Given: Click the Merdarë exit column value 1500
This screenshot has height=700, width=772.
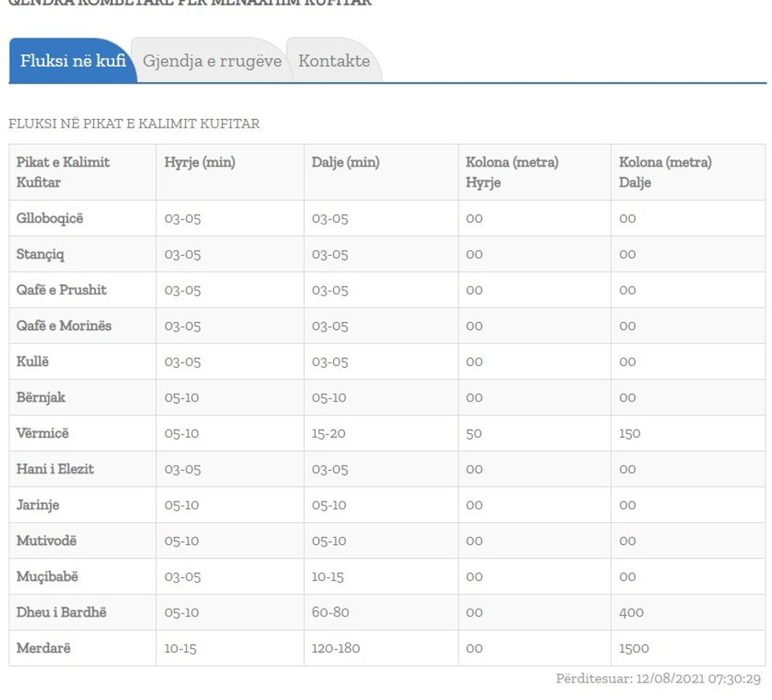Looking at the screenshot, I should [x=634, y=649].
